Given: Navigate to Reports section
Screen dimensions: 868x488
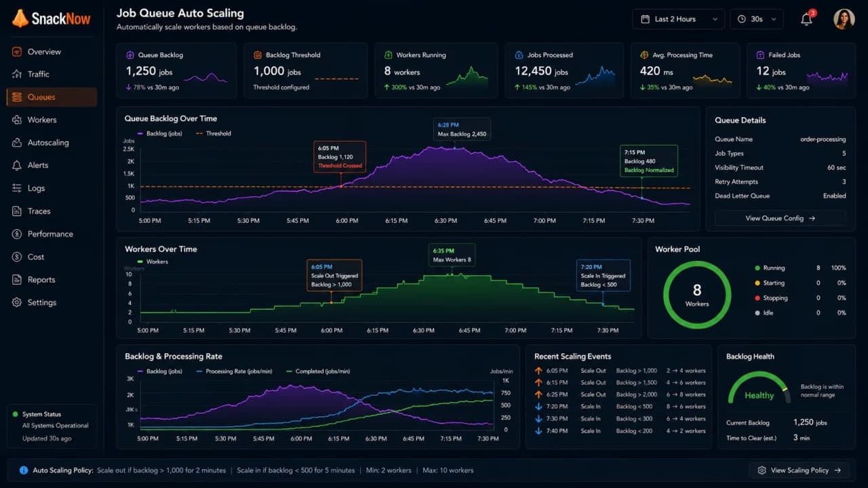Looking at the screenshot, I should 52,279.
